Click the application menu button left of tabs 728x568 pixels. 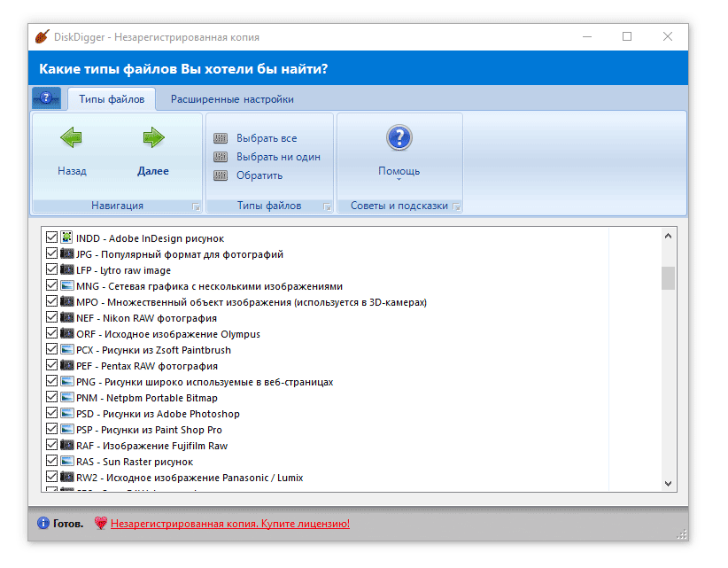pyautogui.click(x=47, y=99)
